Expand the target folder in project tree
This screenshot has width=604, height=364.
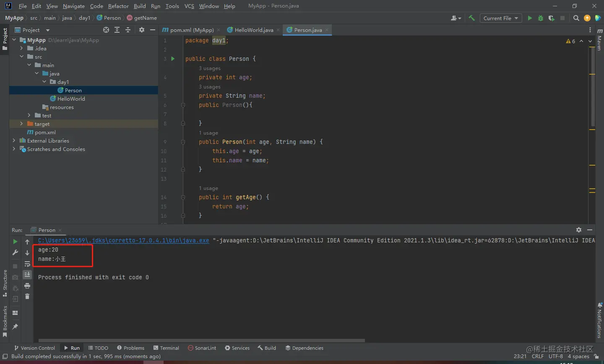pos(21,124)
